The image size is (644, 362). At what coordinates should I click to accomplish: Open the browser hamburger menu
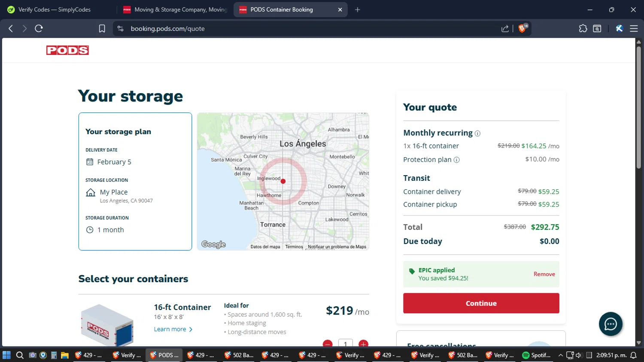click(634, 28)
